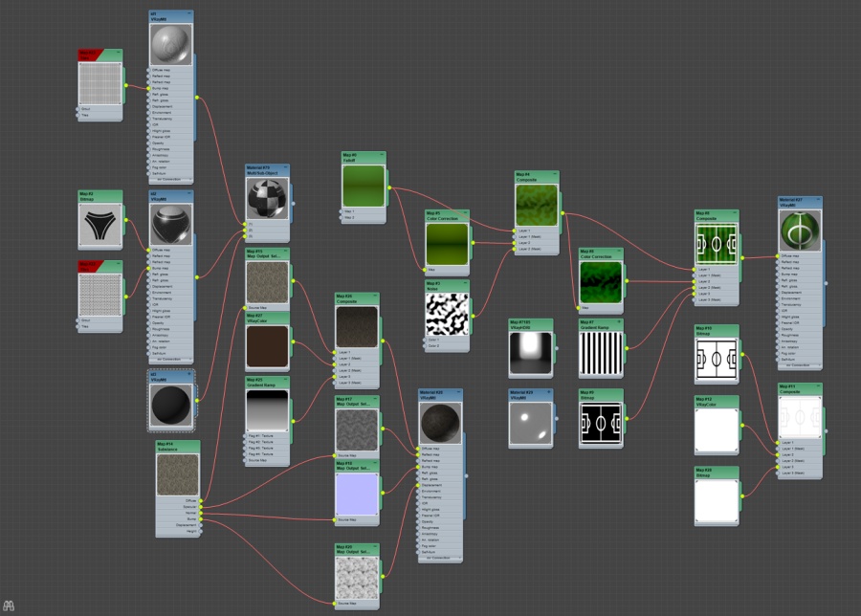Click 'Diffuse map' slot on Material #27 VRayMtl

pyautogui.click(x=800, y=255)
